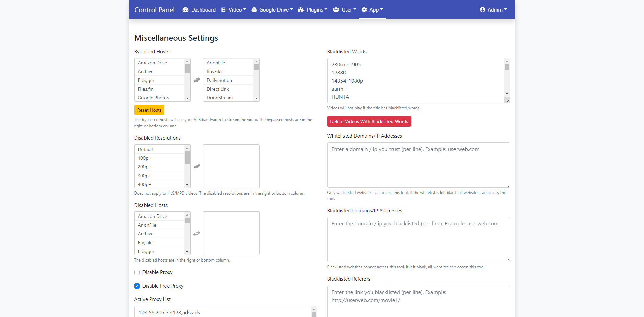
Task: Click the User group icon in navbar
Action: pyautogui.click(x=336, y=10)
